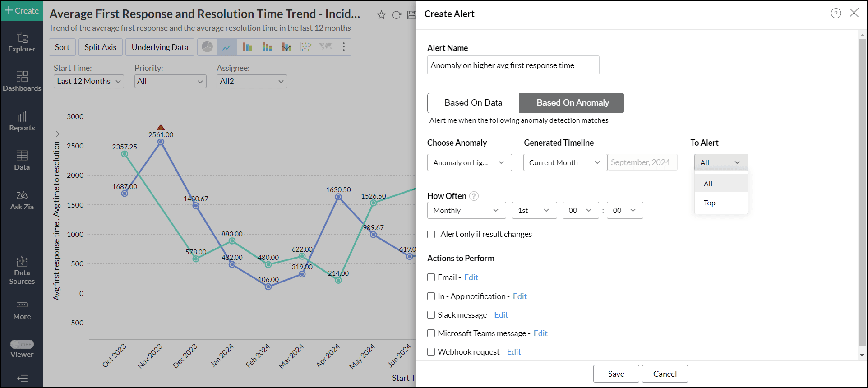Select the scatter chart type icon

point(306,47)
